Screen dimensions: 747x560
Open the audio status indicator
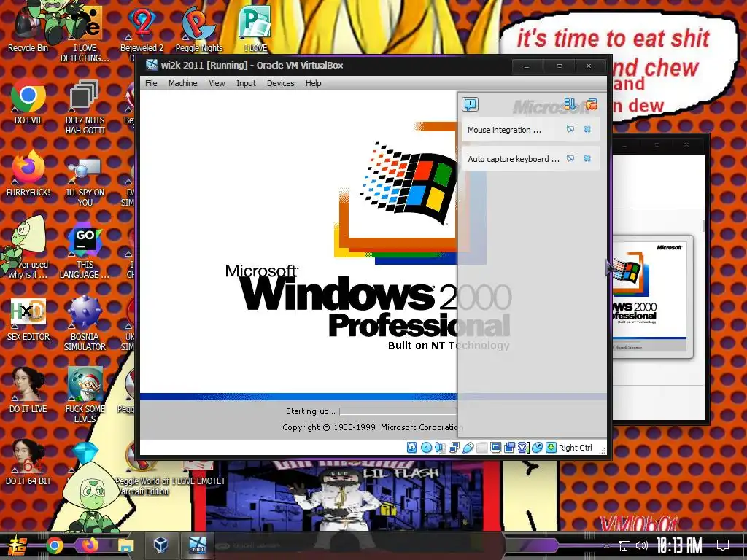click(440, 448)
